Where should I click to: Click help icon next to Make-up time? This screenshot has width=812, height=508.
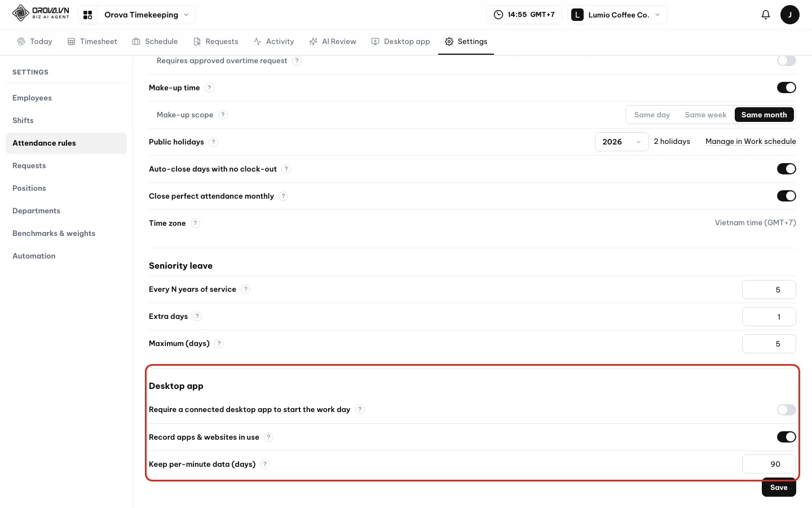coord(209,87)
